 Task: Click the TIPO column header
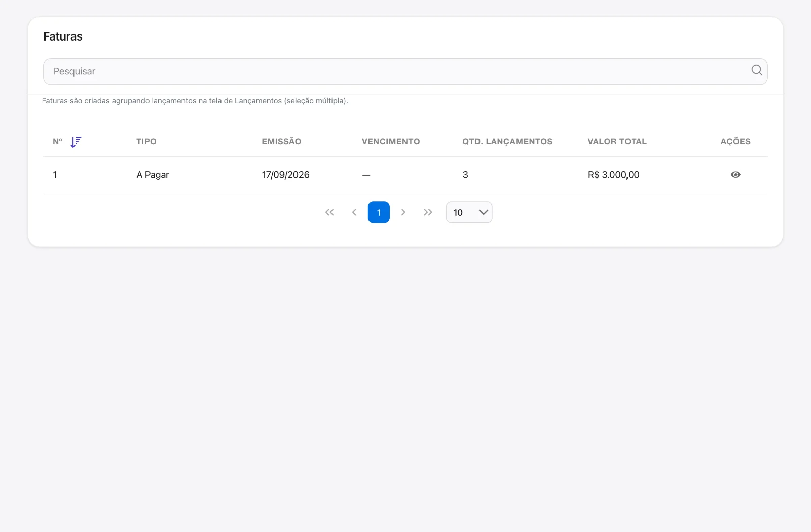[x=146, y=142]
